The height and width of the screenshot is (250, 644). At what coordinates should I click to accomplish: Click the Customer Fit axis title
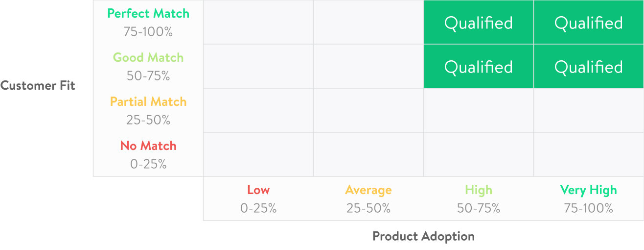click(x=38, y=86)
